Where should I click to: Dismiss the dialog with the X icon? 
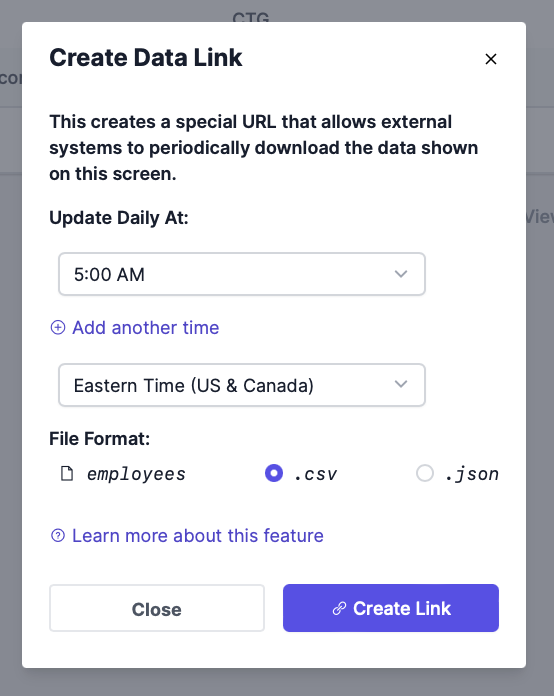491,59
